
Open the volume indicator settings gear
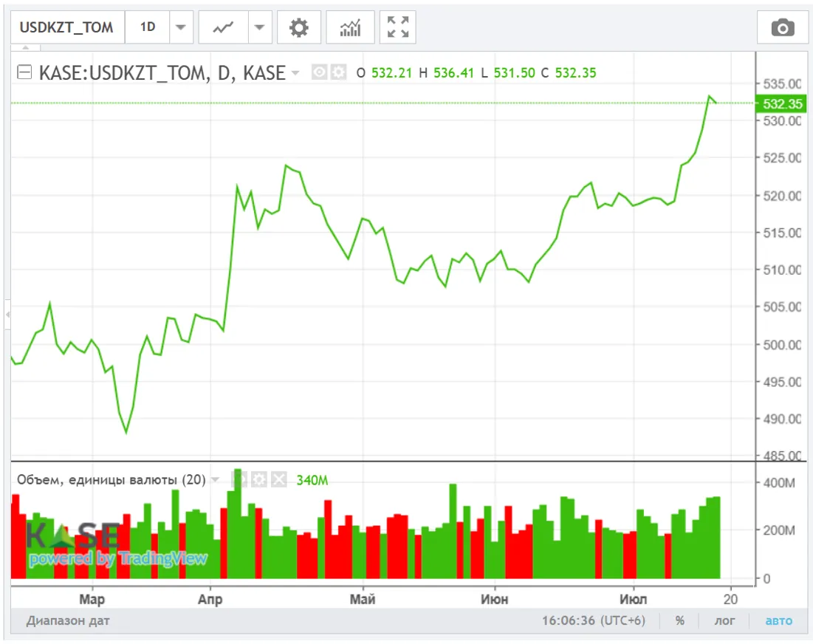coord(258,480)
